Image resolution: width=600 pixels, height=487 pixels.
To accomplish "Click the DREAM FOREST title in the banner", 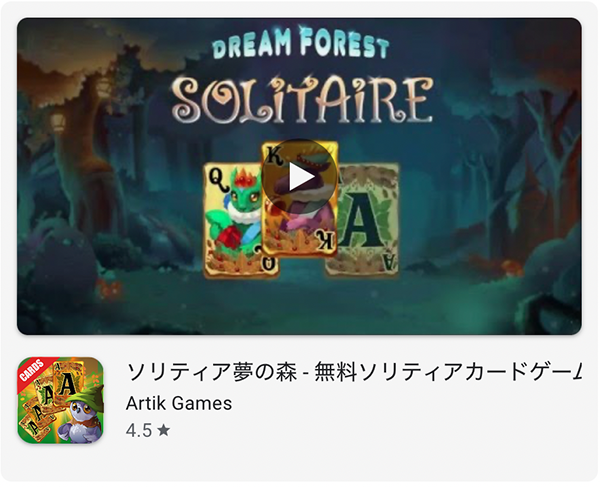I will [x=301, y=44].
